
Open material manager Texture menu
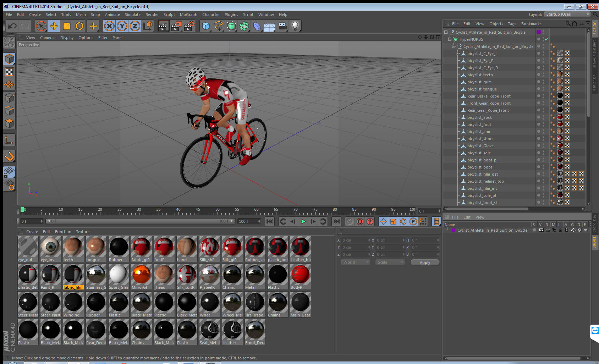(x=83, y=232)
